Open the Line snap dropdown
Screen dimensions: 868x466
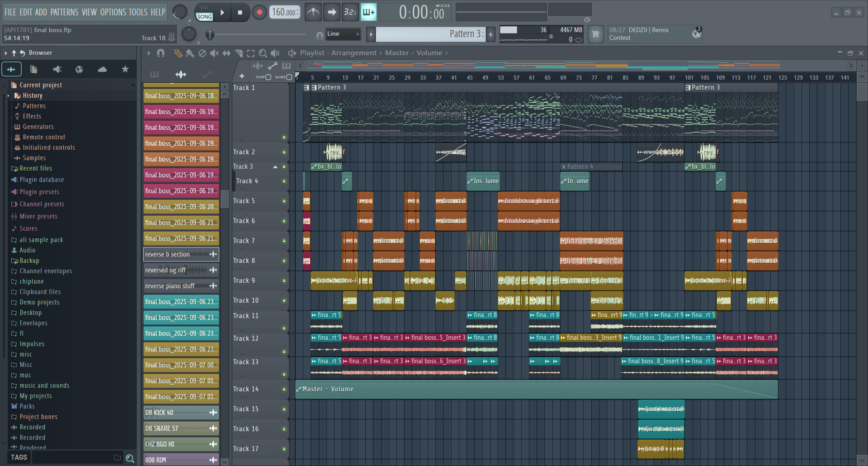click(x=343, y=34)
